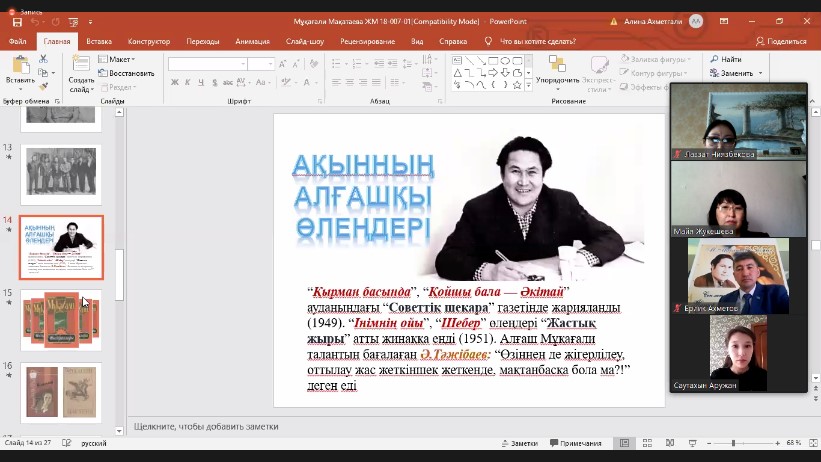Click the Cut scissors icon
Screen dimensions: 821x462
[x=43, y=59]
